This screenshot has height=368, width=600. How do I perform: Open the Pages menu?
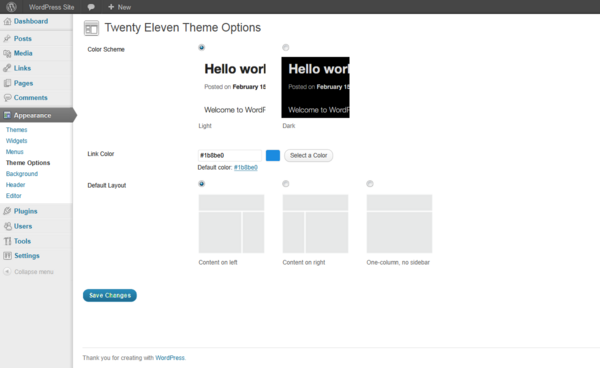pyautogui.click(x=23, y=83)
